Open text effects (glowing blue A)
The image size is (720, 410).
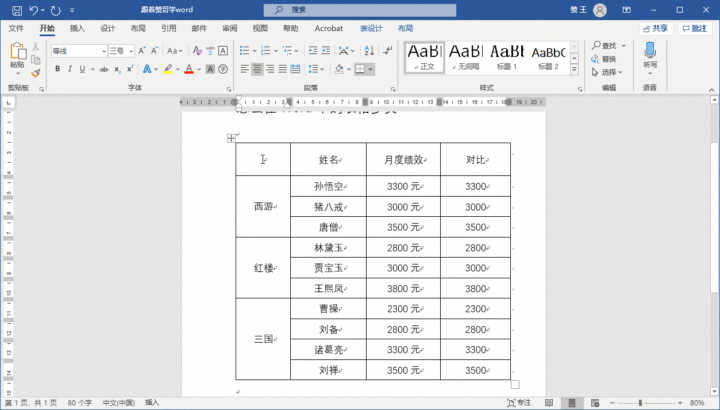[x=147, y=69]
